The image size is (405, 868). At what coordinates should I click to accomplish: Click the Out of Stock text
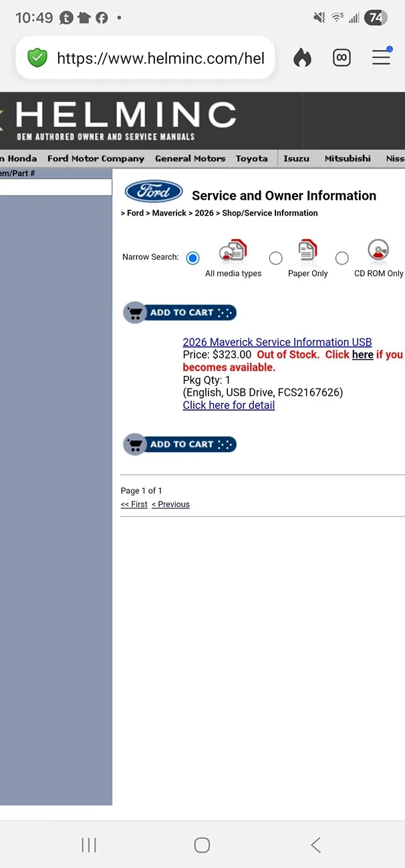[287, 355]
